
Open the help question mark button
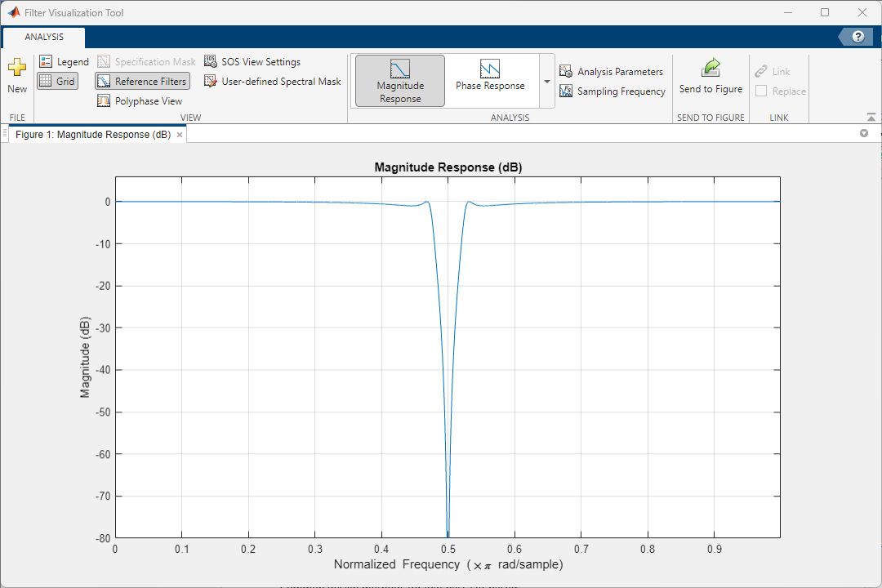[857, 37]
